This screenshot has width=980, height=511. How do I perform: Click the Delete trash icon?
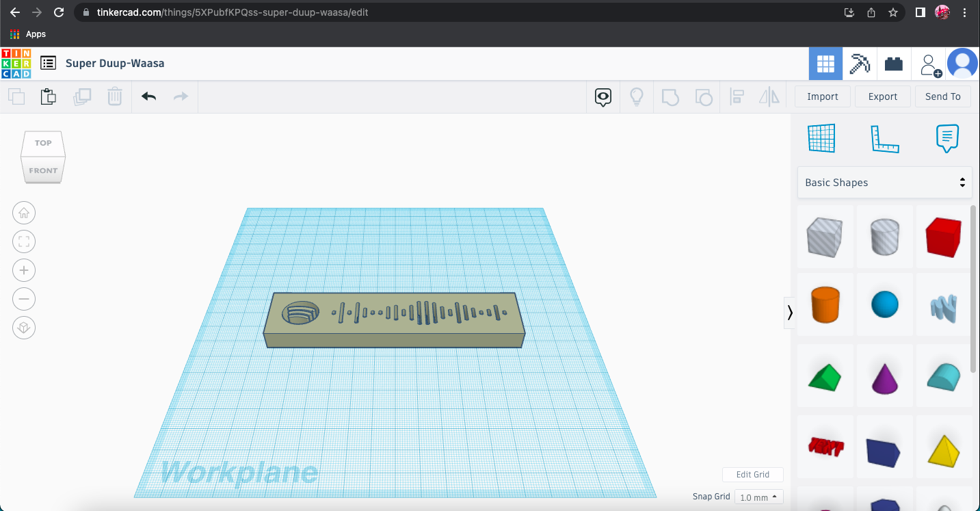click(x=115, y=96)
